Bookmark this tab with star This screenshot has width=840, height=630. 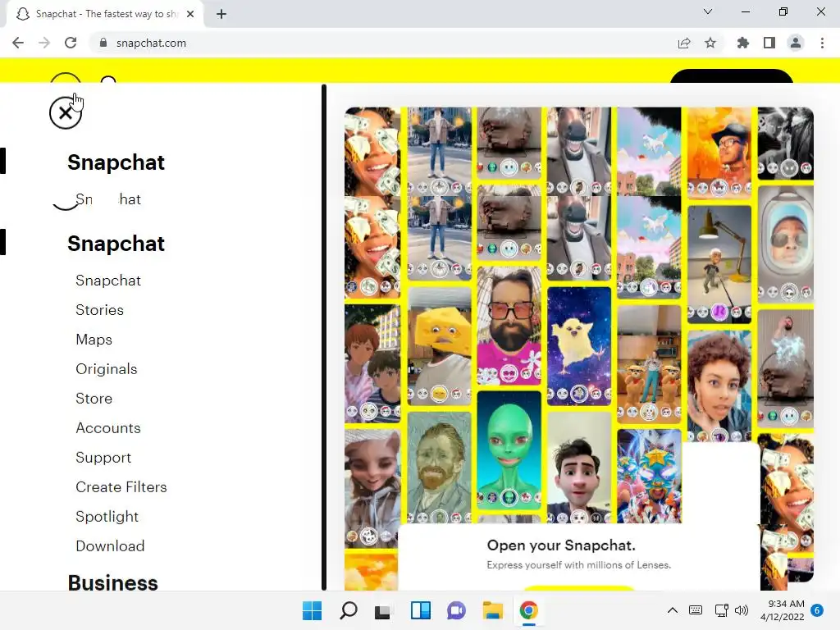coord(710,43)
